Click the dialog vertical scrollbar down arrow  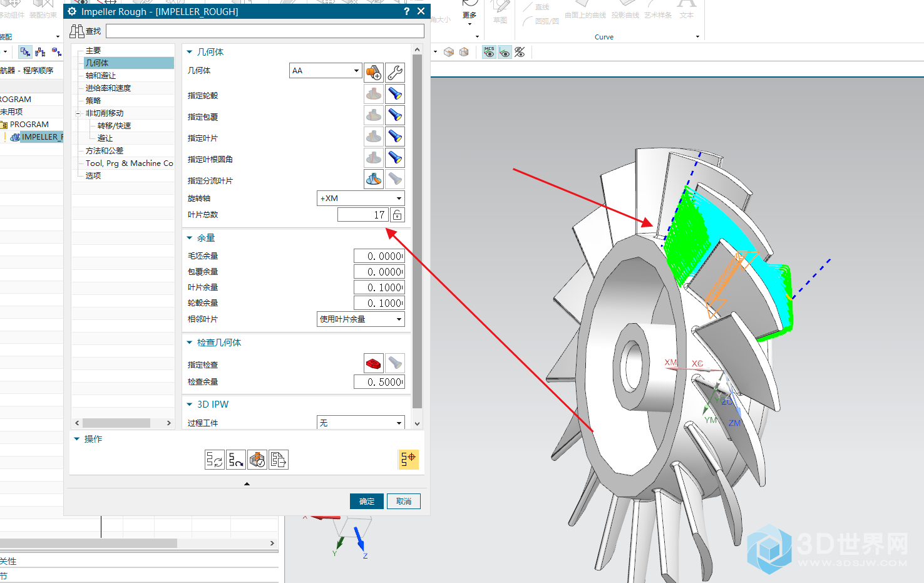418,424
